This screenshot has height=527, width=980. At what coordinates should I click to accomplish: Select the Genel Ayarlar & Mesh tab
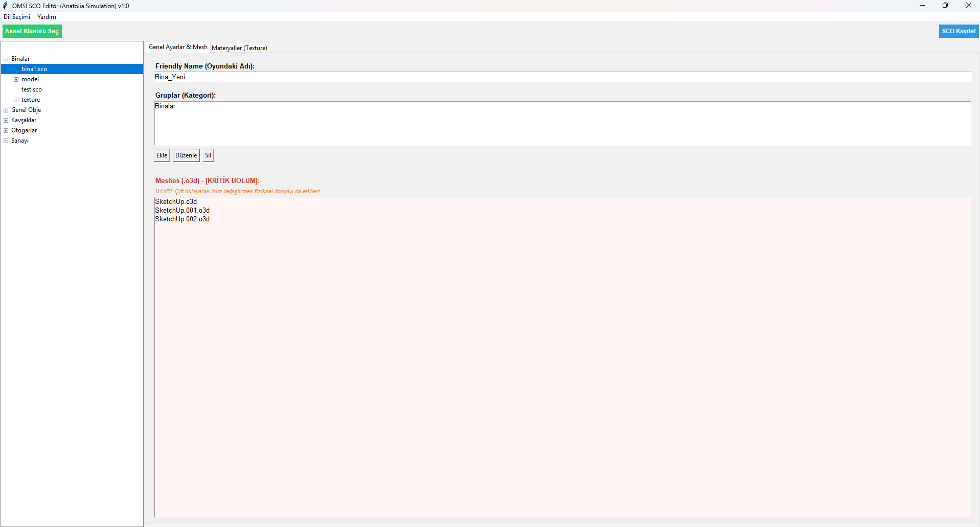pyautogui.click(x=178, y=47)
